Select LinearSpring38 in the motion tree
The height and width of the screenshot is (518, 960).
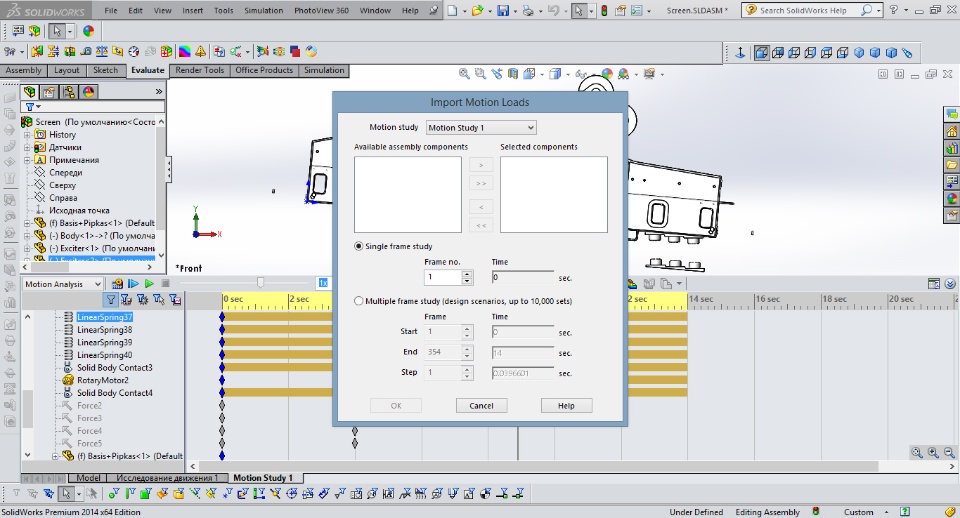coord(104,329)
